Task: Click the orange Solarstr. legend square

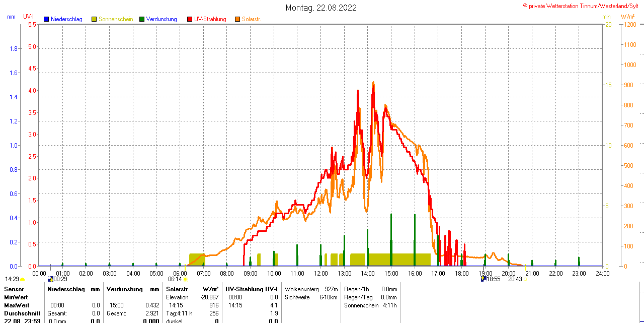Action: (x=237, y=19)
